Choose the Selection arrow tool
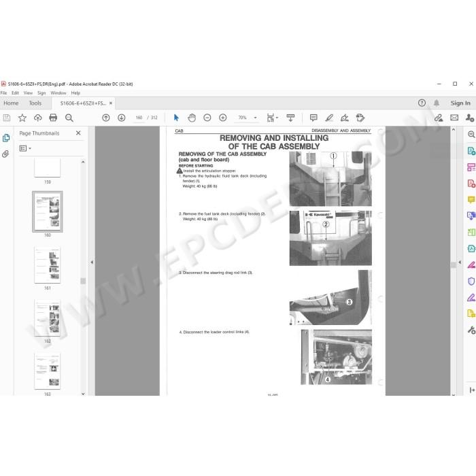This screenshot has width=476, height=476. [176, 118]
